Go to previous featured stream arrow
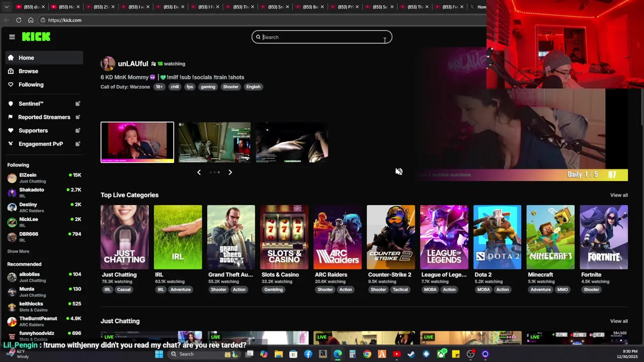 (199, 172)
